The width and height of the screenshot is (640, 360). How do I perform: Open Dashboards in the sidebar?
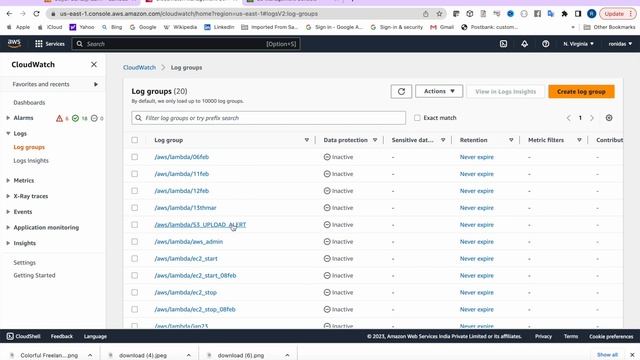pyautogui.click(x=29, y=102)
